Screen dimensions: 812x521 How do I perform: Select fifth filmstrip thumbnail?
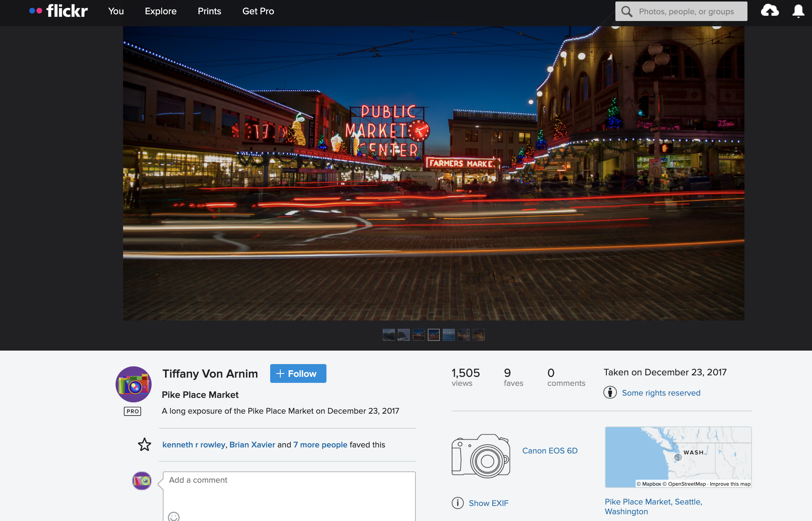click(x=449, y=334)
